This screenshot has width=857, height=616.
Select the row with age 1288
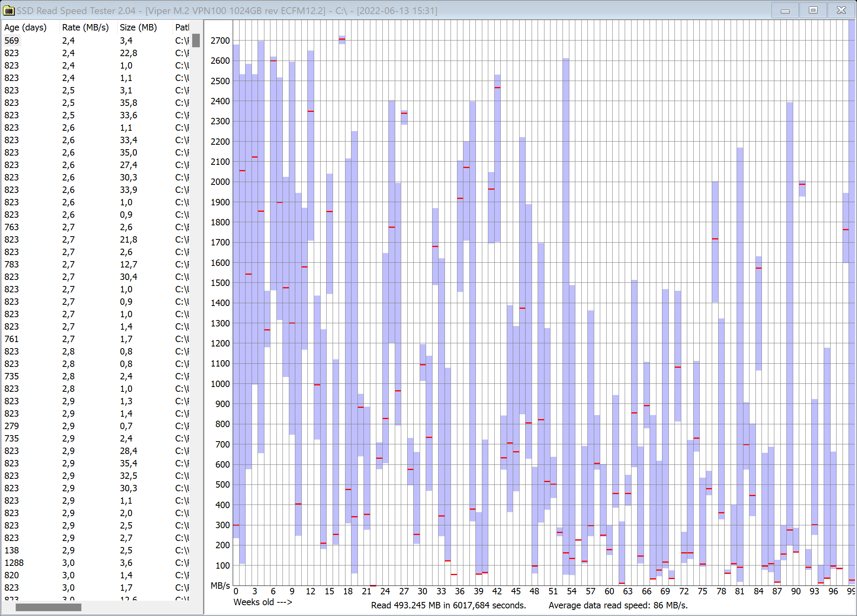click(x=14, y=563)
